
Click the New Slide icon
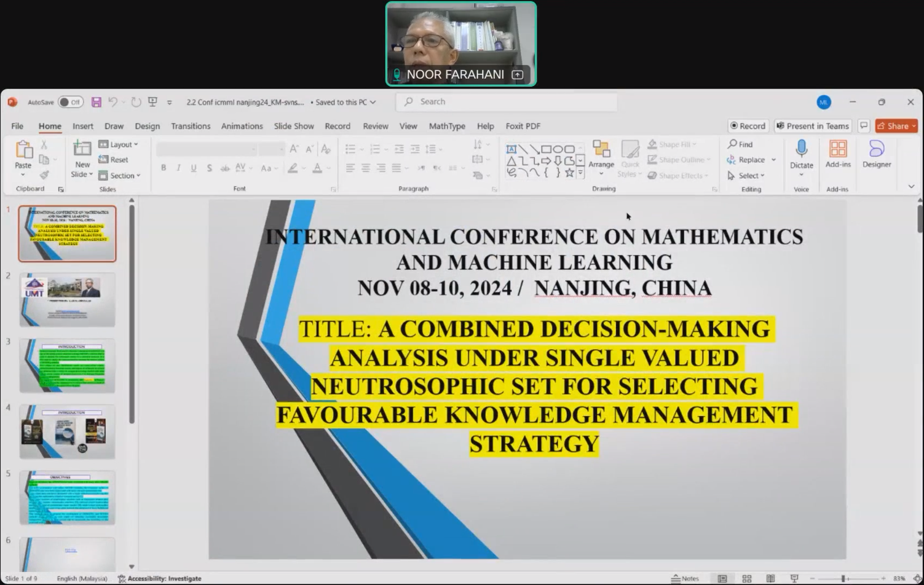(x=82, y=149)
